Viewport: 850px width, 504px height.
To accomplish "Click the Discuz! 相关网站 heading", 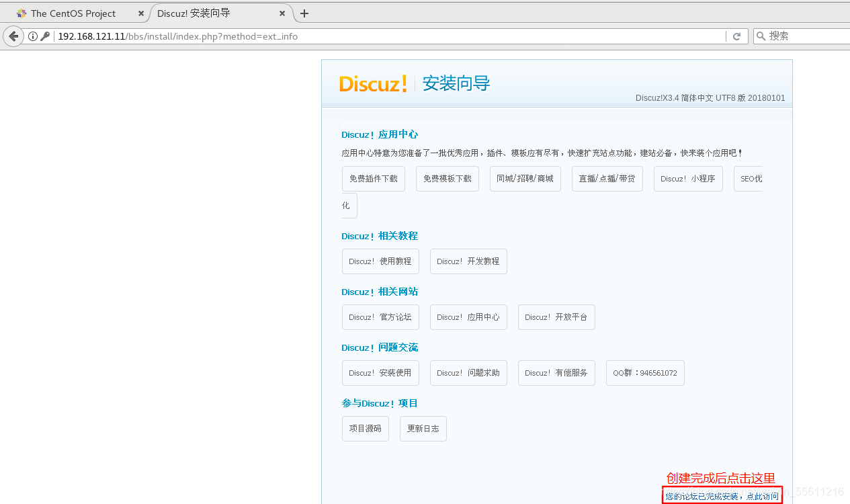I will [380, 292].
